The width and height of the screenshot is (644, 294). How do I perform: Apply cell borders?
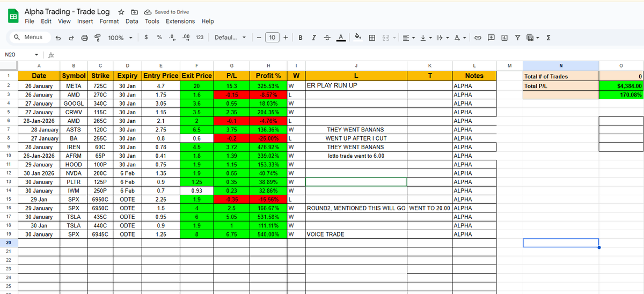(371, 38)
